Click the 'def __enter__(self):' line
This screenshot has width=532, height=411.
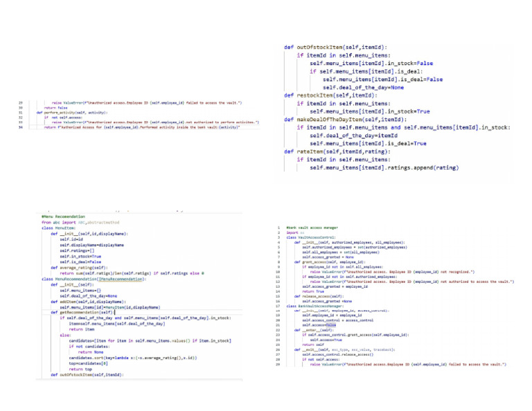(314, 330)
